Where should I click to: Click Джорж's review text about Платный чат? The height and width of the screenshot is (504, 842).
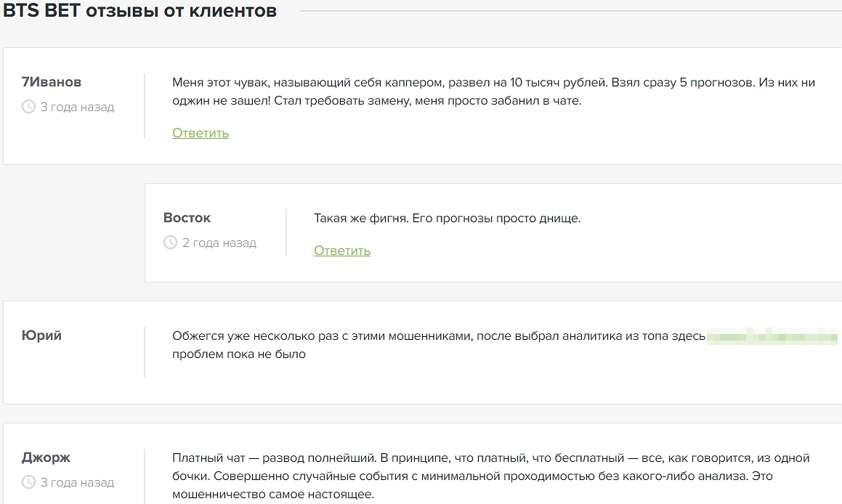[x=490, y=458]
